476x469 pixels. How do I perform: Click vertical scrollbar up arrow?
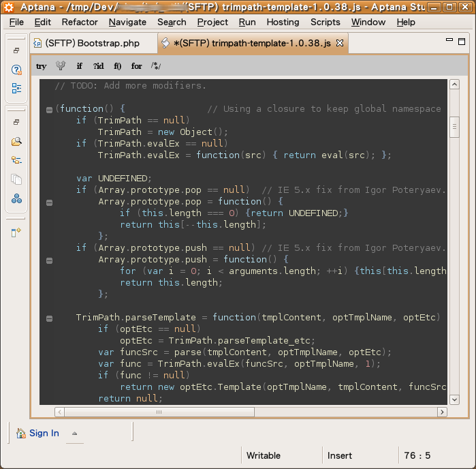coord(454,85)
